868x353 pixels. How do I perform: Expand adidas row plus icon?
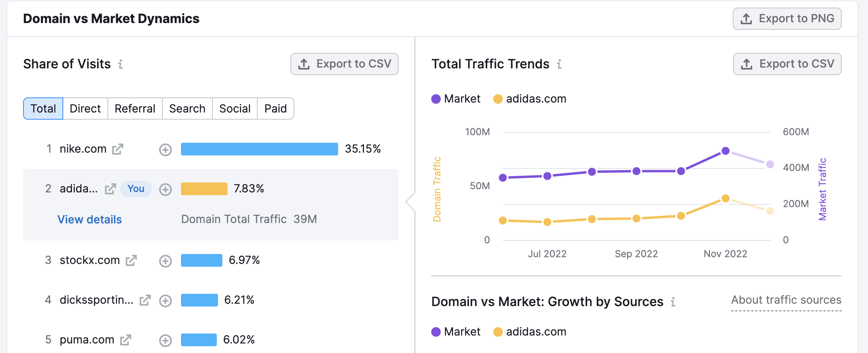pyautogui.click(x=165, y=190)
